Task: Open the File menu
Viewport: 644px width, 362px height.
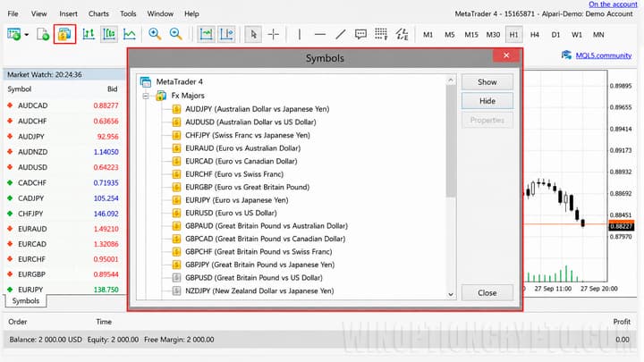Action: pyautogui.click(x=13, y=14)
